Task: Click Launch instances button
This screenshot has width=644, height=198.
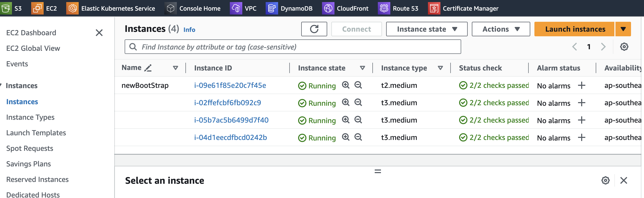Action: (574, 29)
